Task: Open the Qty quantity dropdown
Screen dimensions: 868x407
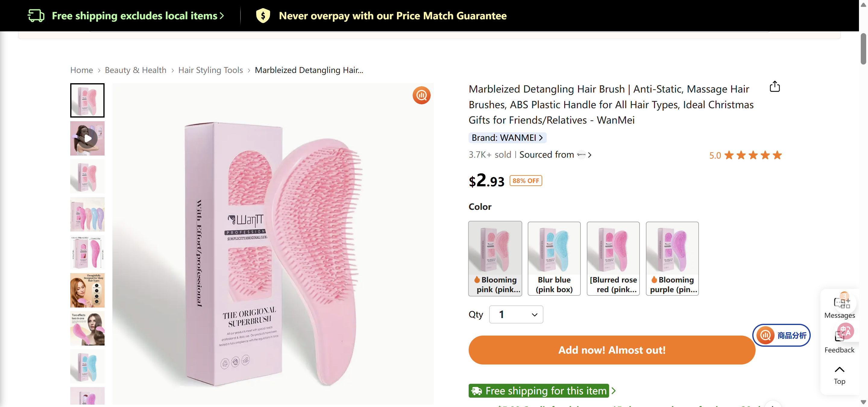Action: click(516, 314)
